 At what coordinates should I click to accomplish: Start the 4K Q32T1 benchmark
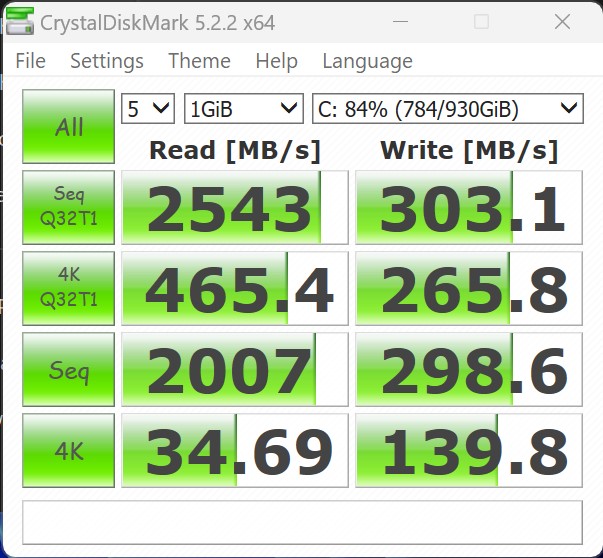point(68,288)
